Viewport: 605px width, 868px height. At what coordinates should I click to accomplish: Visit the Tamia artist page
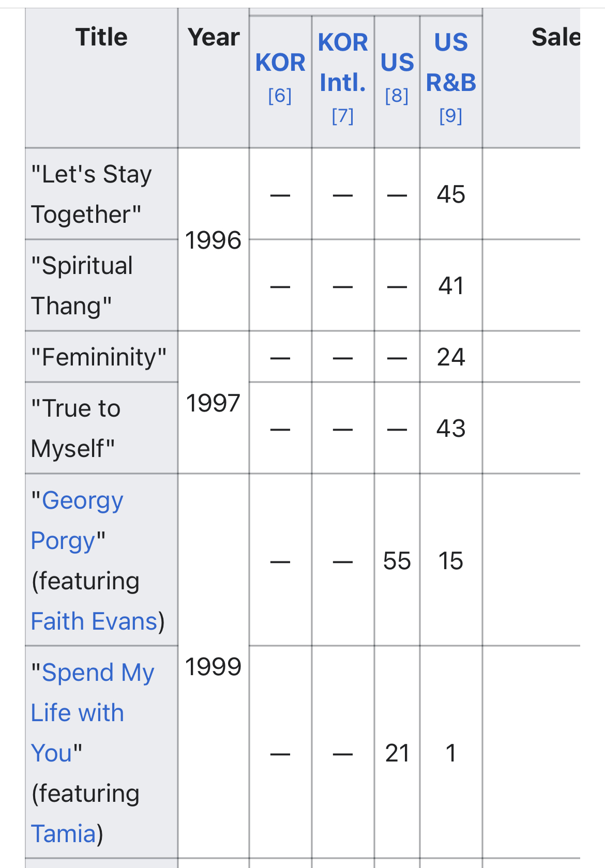click(64, 833)
